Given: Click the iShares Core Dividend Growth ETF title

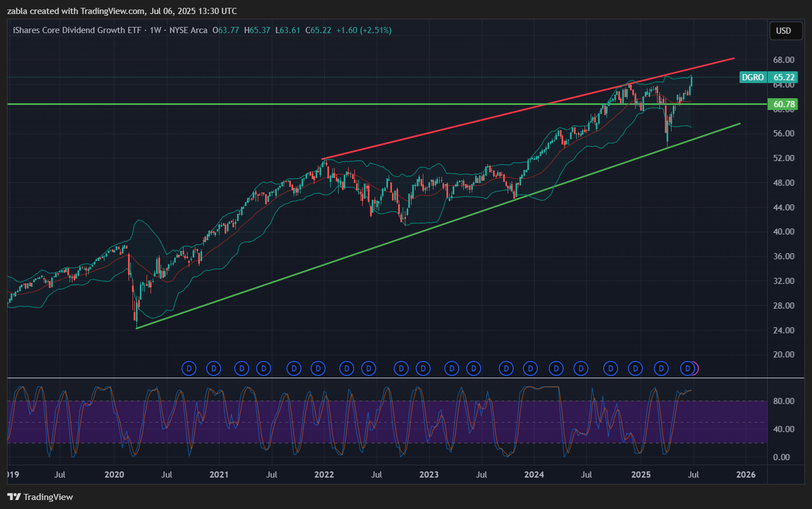Looking at the screenshot, I should (x=77, y=30).
